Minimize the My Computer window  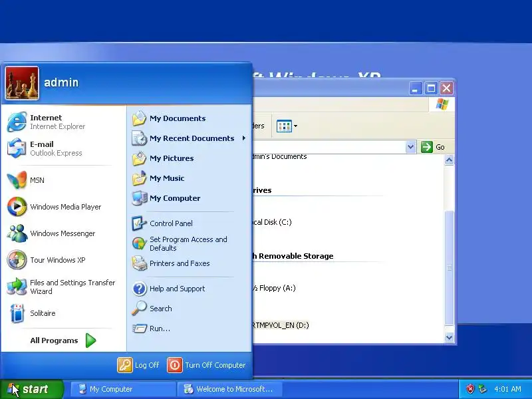pyautogui.click(x=415, y=88)
